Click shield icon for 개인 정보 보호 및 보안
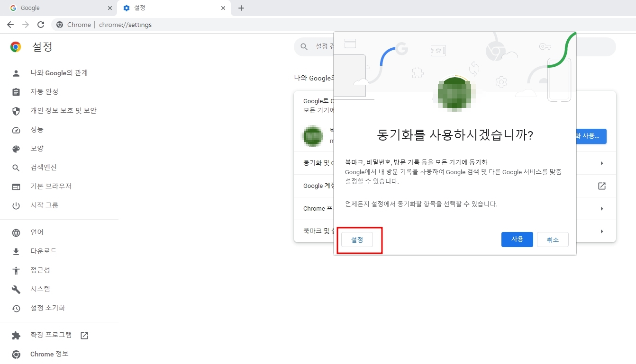 pos(16,111)
